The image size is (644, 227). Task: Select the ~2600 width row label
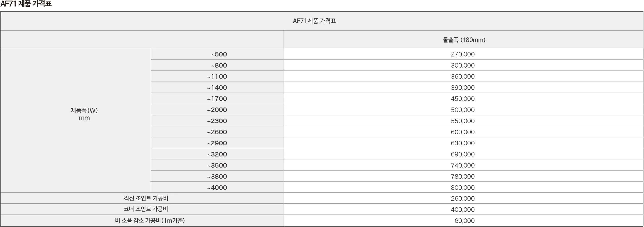(217, 132)
